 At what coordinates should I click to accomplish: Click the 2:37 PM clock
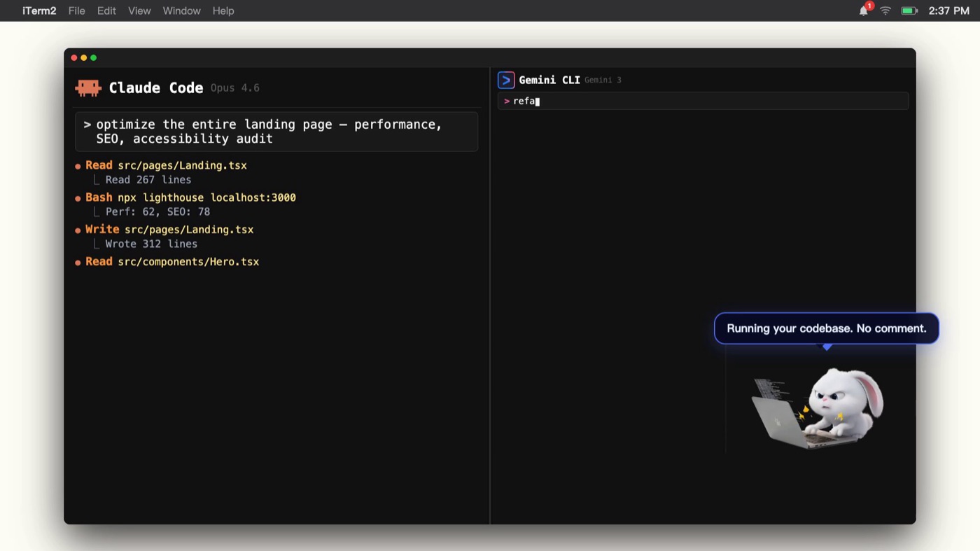click(x=948, y=11)
